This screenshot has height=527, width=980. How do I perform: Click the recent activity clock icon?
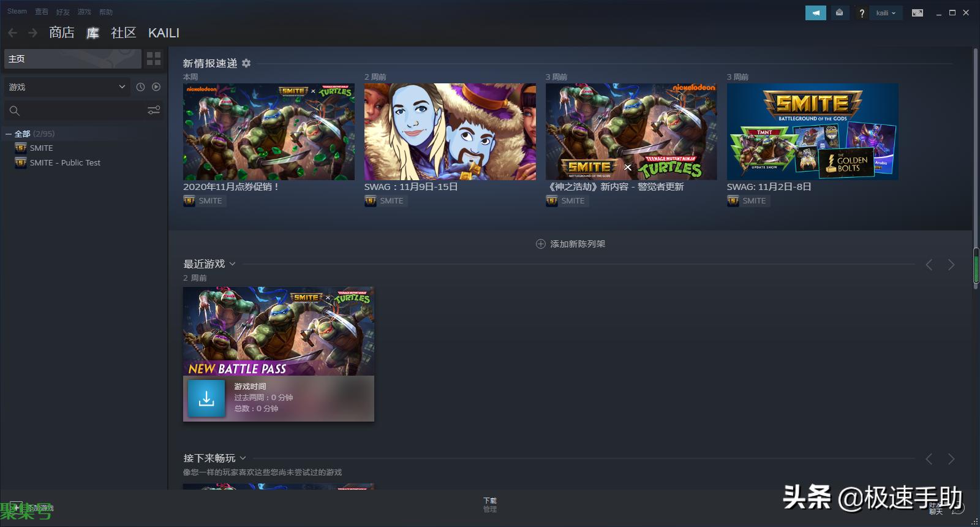[x=140, y=87]
